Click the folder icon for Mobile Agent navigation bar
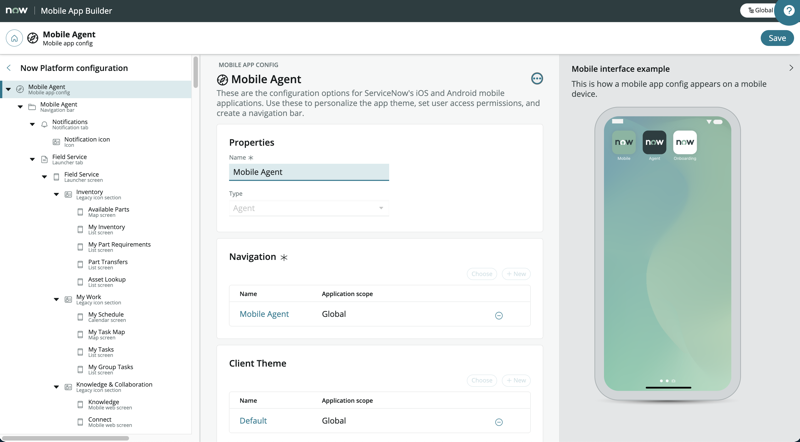800x442 pixels. click(32, 107)
